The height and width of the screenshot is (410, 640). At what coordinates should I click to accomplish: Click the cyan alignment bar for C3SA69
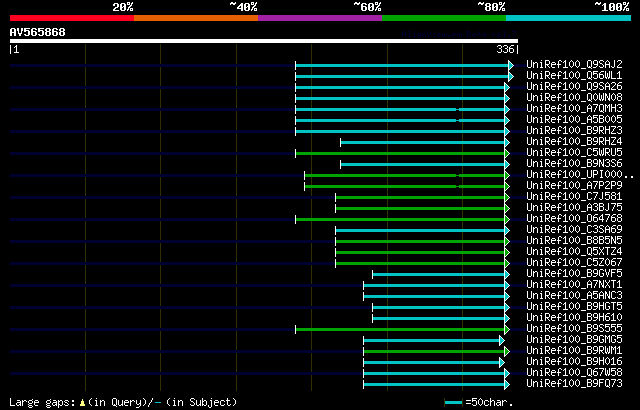click(x=420, y=230)
